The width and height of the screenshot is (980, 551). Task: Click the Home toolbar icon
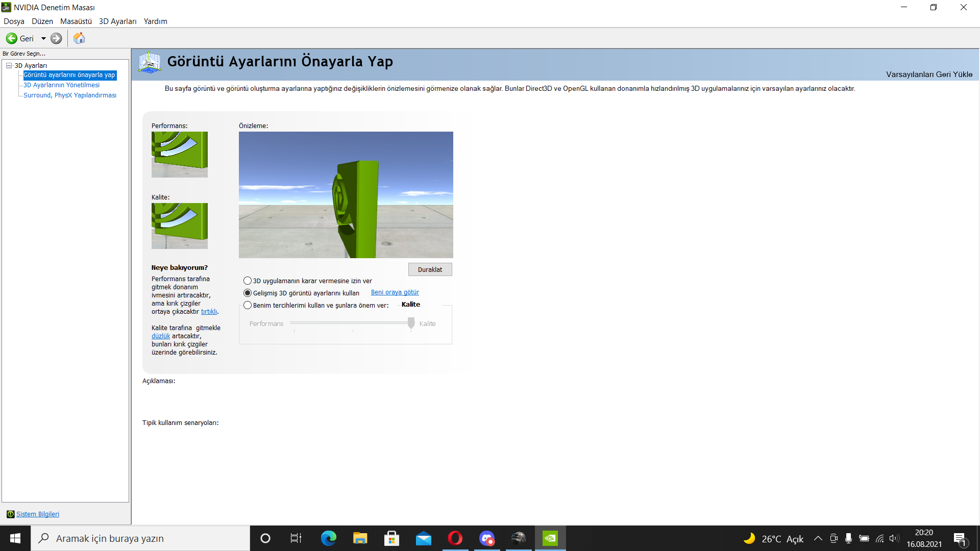[x=79, y=38]
